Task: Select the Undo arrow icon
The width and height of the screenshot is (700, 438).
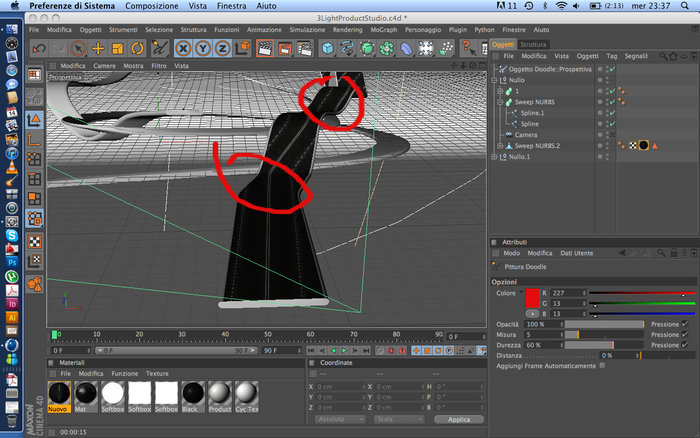Action: tap(39, 48)
